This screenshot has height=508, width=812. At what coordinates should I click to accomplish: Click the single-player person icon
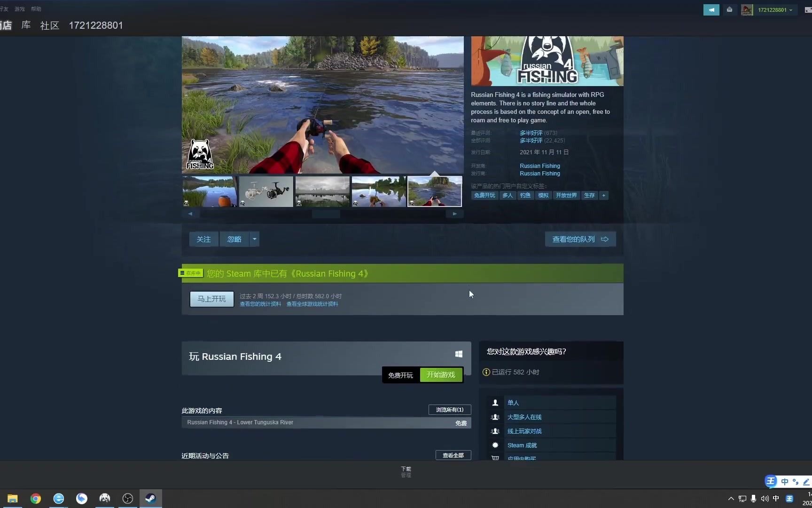[495, 403]
